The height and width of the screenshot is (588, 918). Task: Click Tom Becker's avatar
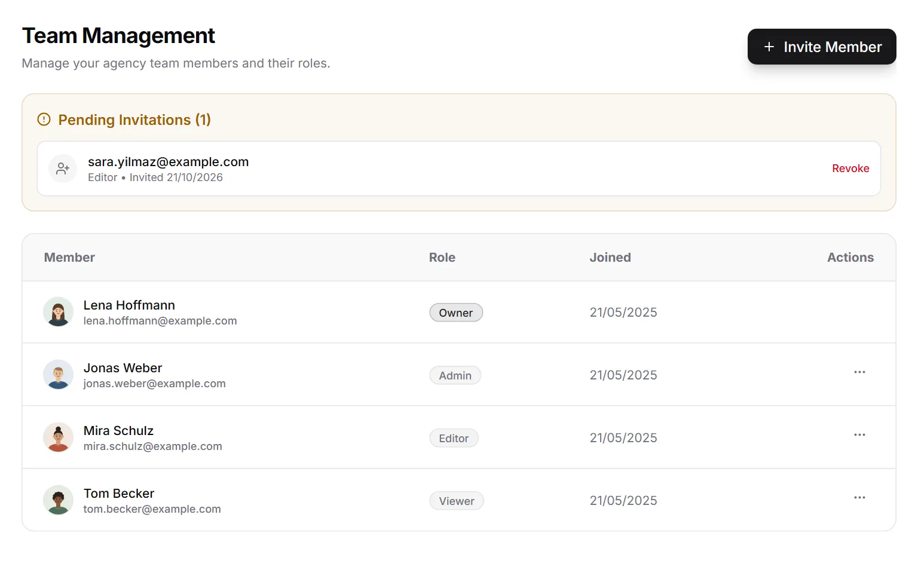pos(58,500)
